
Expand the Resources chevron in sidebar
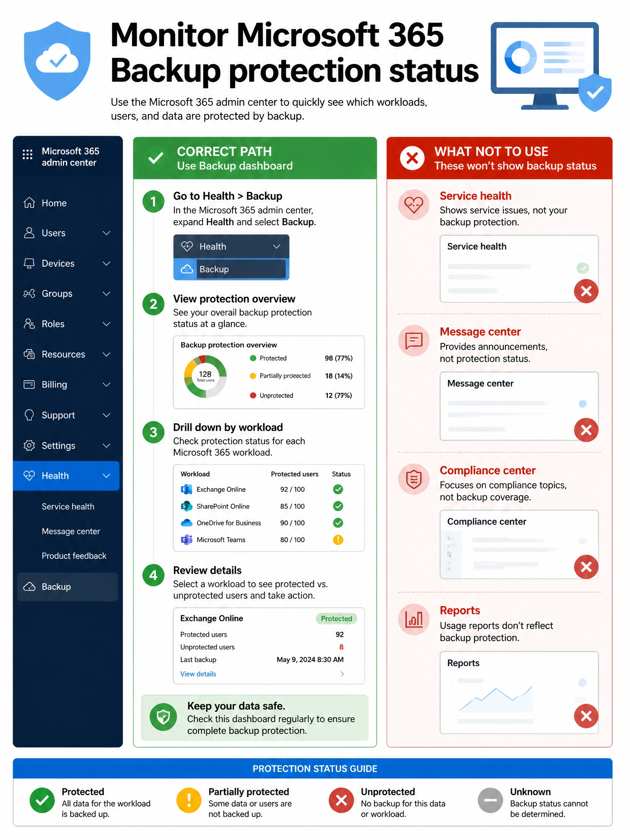point(107,354)
